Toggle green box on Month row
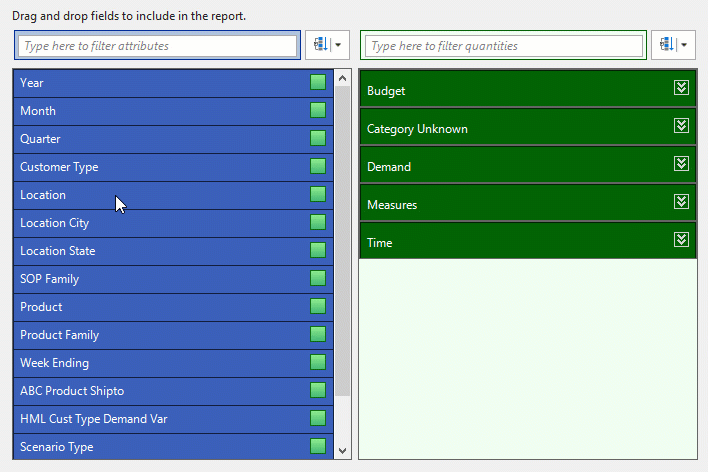This screenshot has width=708, height=472. [318, 110]
